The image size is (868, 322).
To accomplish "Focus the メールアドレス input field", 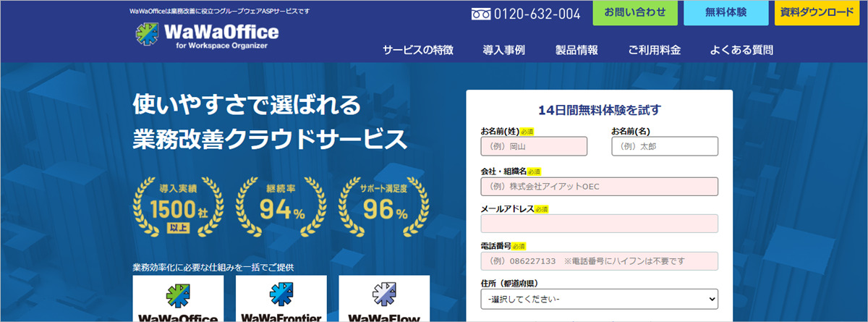I will 600,224.
